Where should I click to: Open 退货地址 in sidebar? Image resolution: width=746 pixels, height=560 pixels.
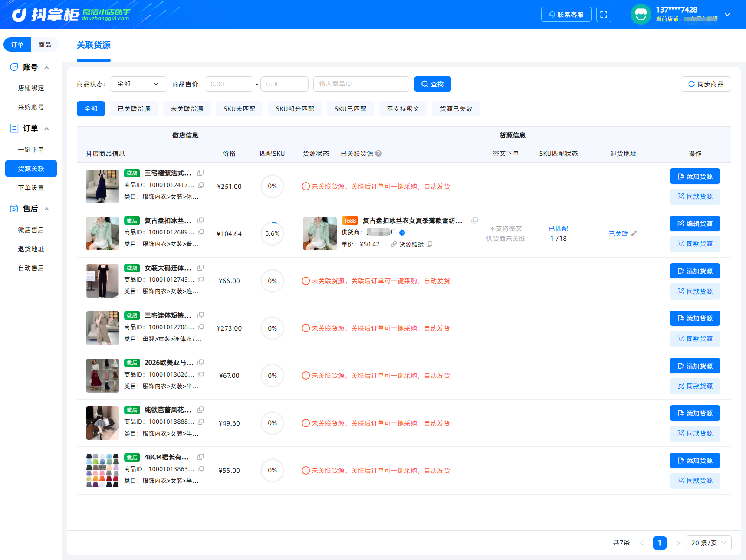(x=31, y=249)
